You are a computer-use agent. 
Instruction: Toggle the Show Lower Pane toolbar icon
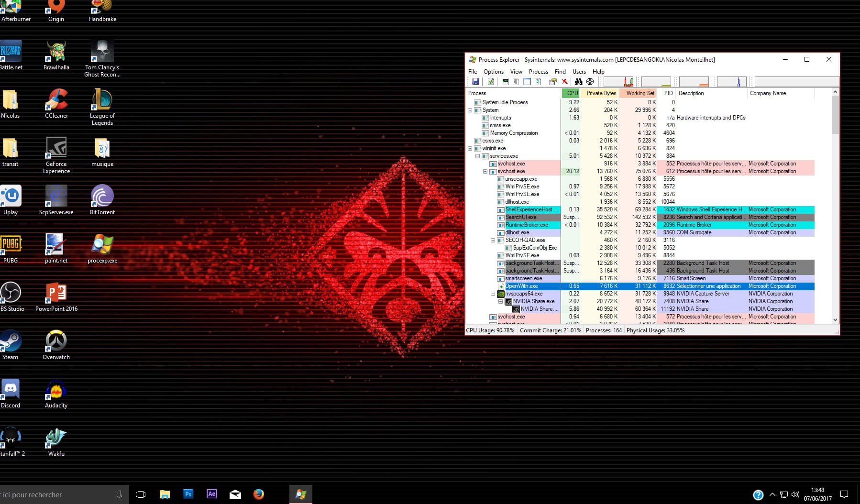tap(527, 82)
